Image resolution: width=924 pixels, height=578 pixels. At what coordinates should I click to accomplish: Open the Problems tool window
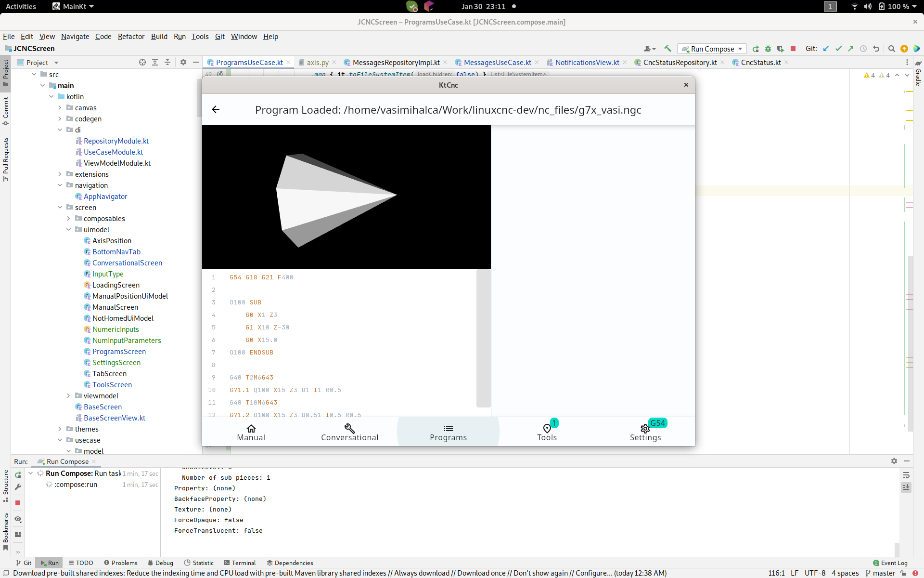coord(120,563)
